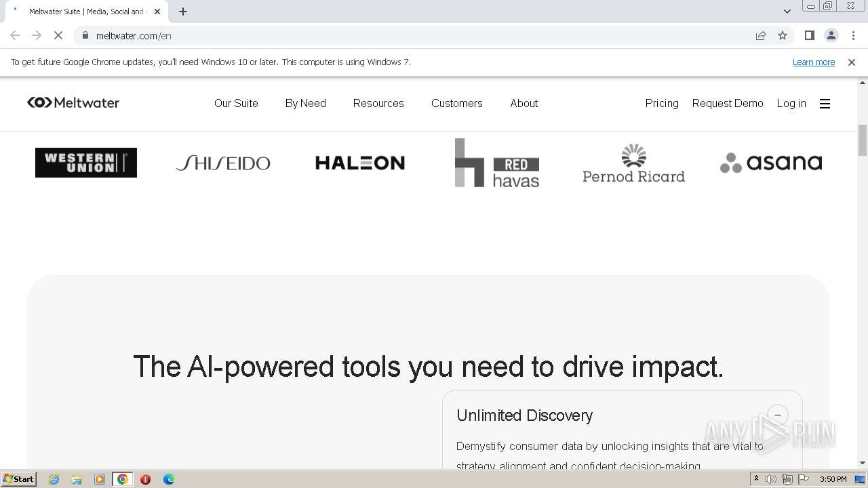Open About menu
Viewport: 868px width, 488px height.
coord(524,103)
